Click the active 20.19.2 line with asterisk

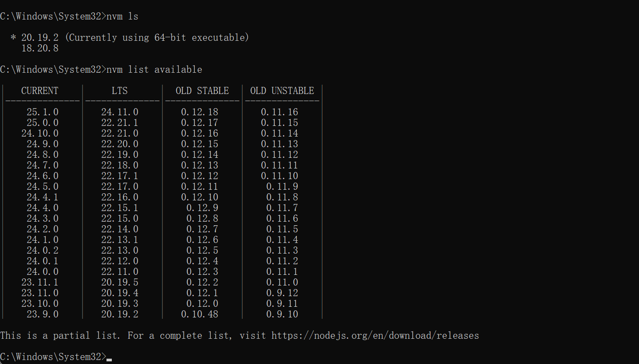click(x=130, y=38)
